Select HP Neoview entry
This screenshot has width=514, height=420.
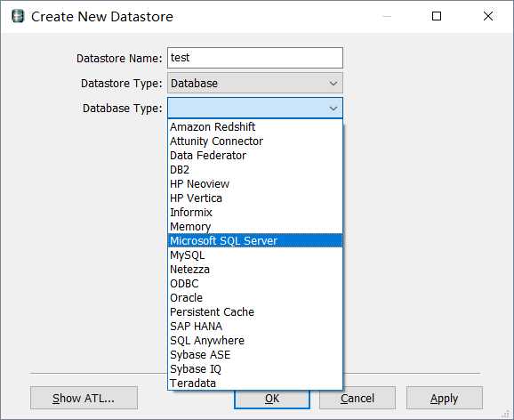255,183
